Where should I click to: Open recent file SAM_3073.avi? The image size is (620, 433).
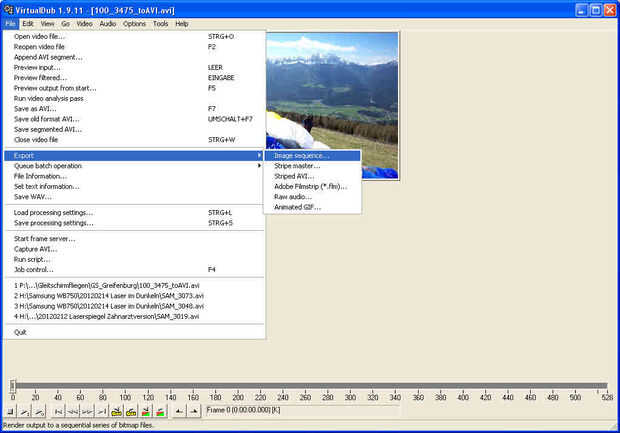134,295
